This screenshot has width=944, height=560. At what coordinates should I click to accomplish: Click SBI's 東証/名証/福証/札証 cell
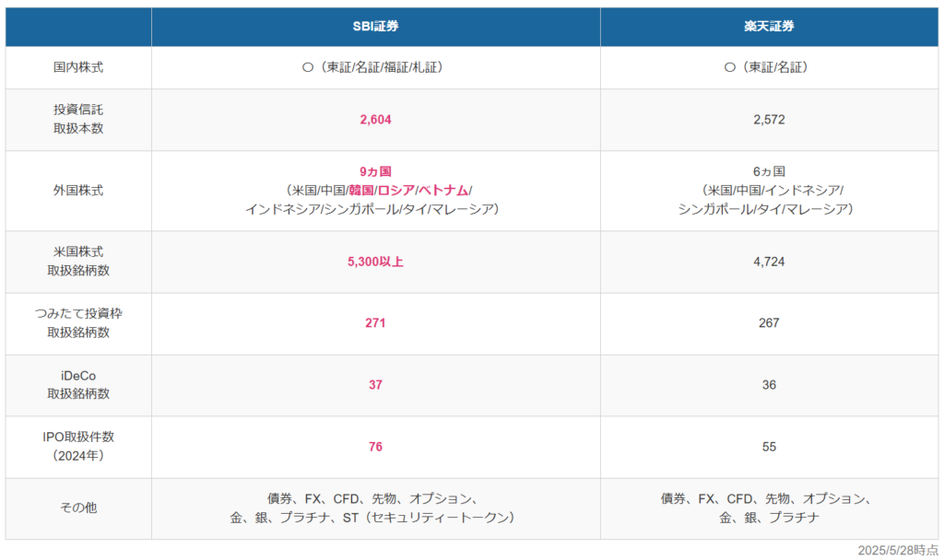[x=376, y=67]
